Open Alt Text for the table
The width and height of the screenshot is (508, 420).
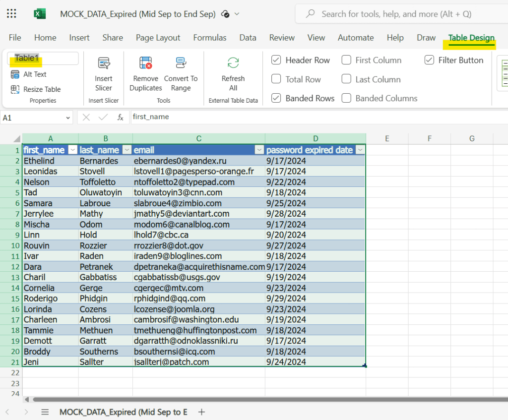pyautogui.click(x=15, y=74)
